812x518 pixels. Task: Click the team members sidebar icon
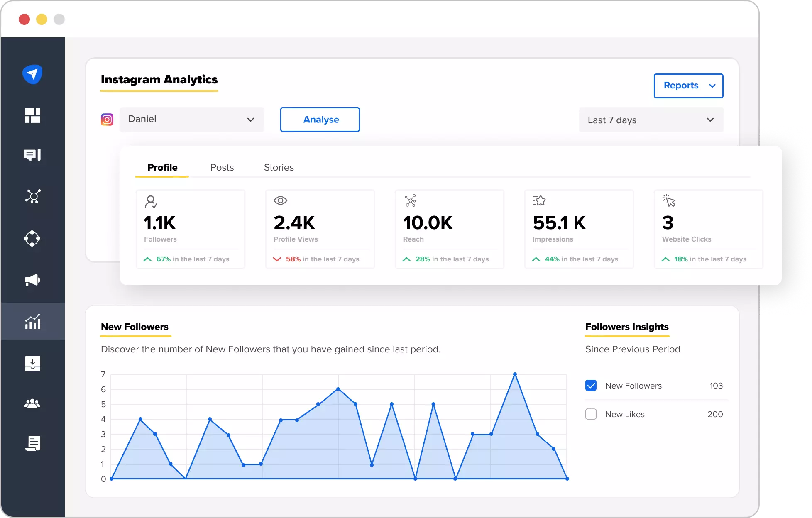click(33, 403)
